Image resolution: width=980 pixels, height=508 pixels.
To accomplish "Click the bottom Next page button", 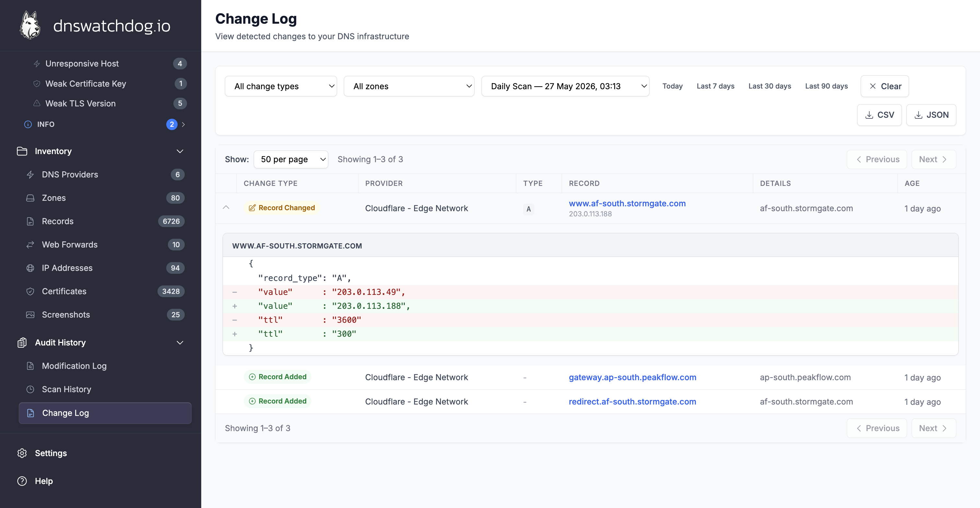I will [x=933, y=429].
